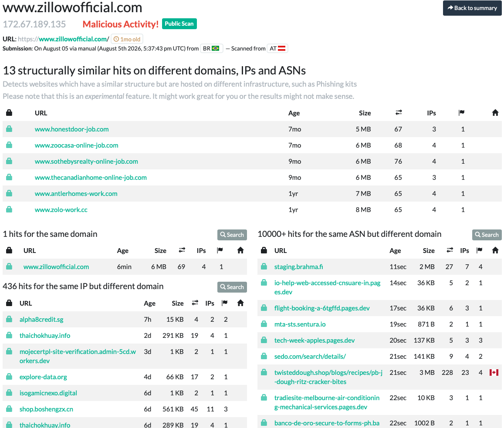Click the Age column header in similar hits table
This screenshot has height=428, width=504.
(x=294, y=113)
